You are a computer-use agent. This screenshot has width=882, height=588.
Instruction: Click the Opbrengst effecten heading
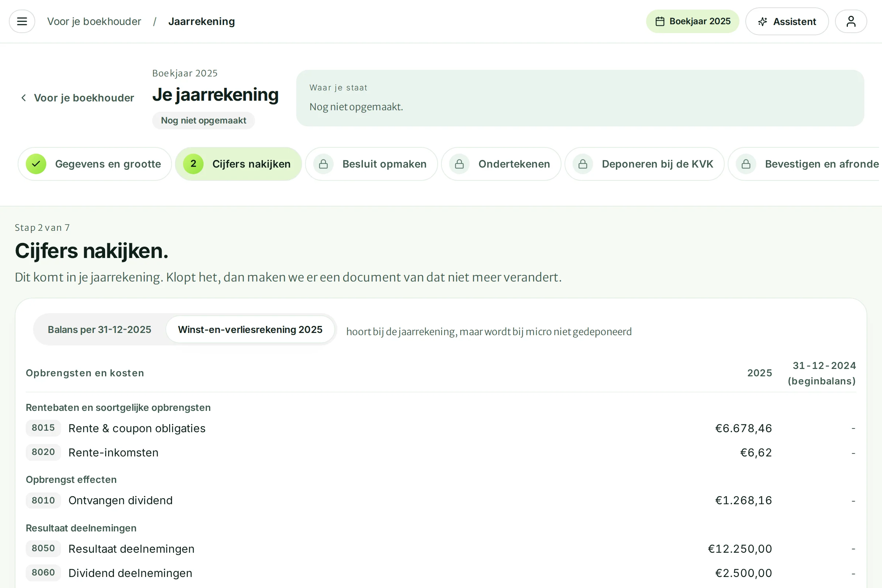(x=71, y=480)
